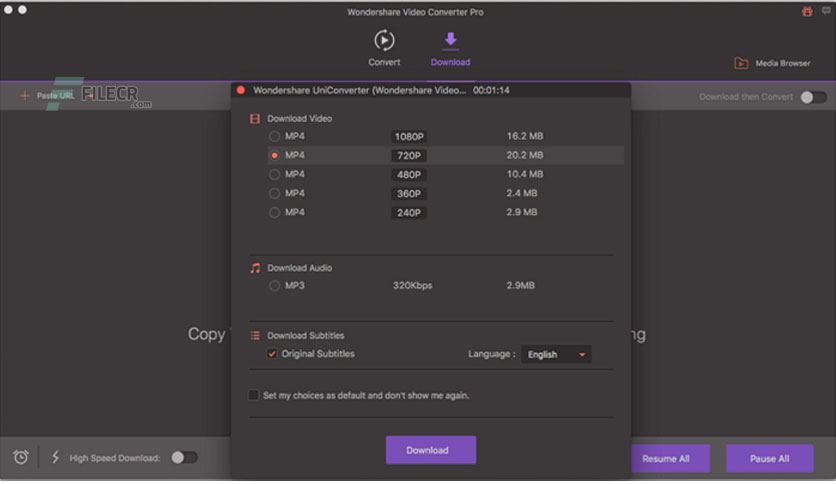Open the subtitle Language dropdown
Viewport: 836px width, 484px height.
coord(556,354)
